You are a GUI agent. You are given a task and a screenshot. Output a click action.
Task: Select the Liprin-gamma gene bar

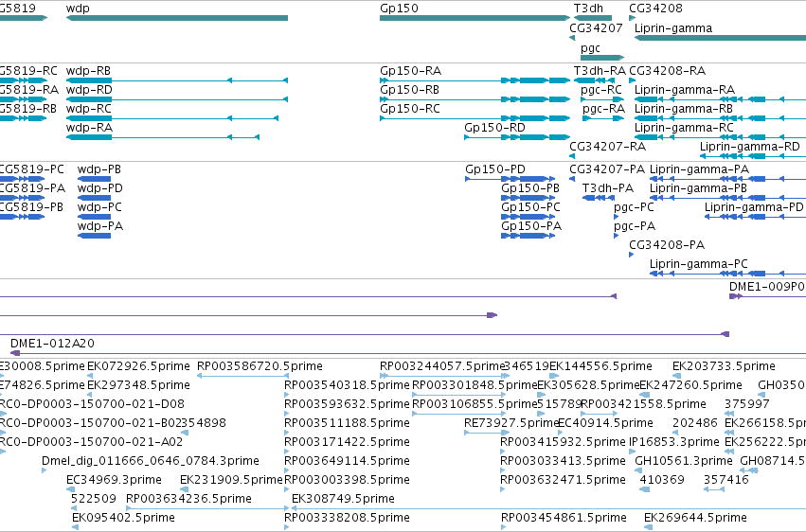coord(720,38)
